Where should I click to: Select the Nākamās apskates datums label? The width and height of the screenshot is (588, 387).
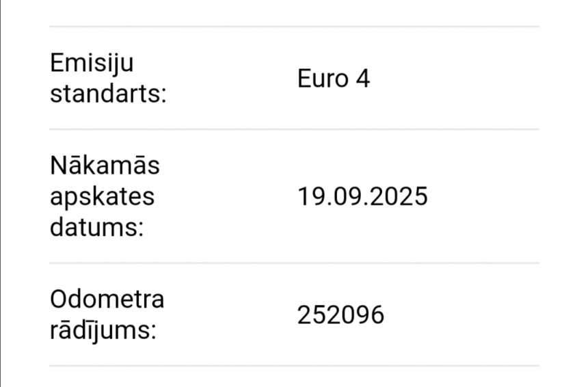pos(105,196)
